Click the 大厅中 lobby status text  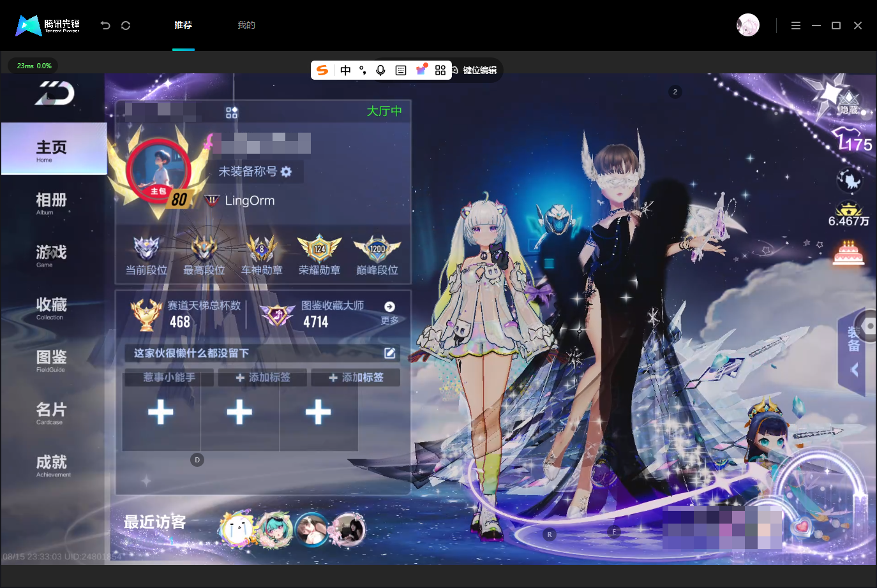384,112
